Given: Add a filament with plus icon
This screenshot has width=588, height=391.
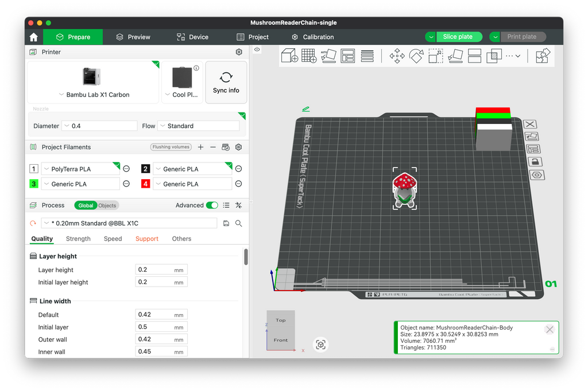Looking at the screenshot, I should [x=200, y=148].
